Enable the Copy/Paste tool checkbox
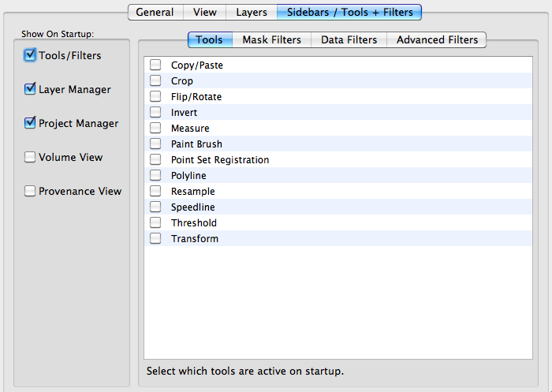The image size is (552, 392). [x=155, y=65]
